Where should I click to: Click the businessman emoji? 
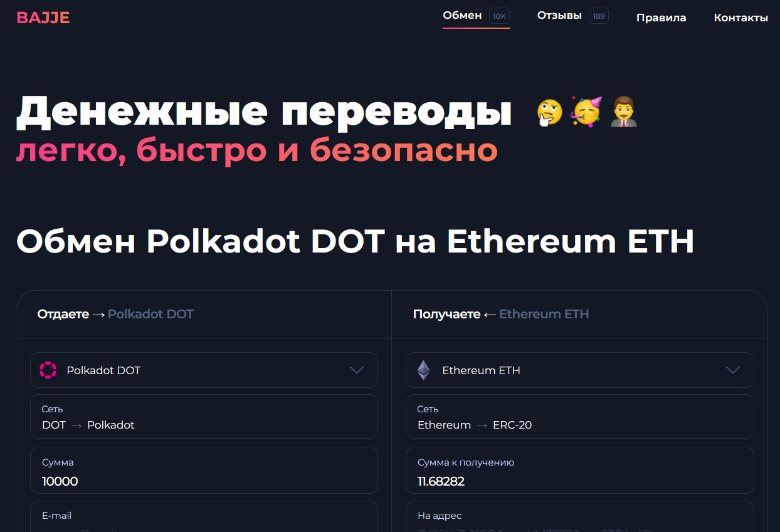pyautogui.click(x=624, y=112)
